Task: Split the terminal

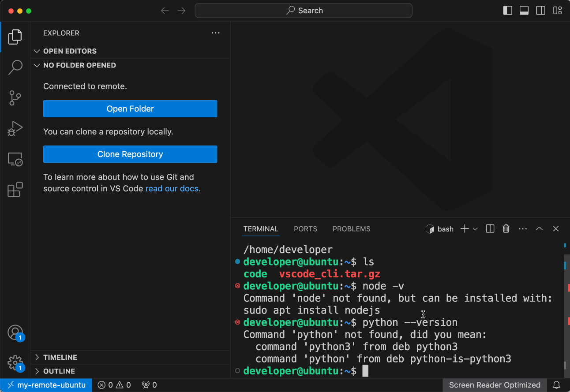Action: pos(490,228)
